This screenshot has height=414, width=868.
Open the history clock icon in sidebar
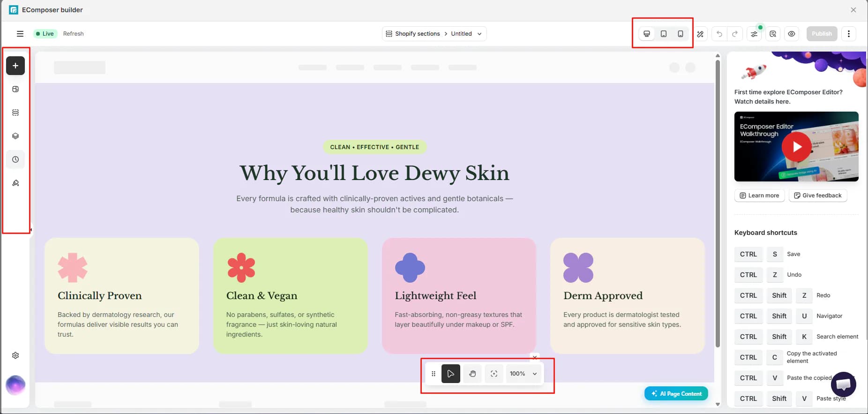pos(15,159)
